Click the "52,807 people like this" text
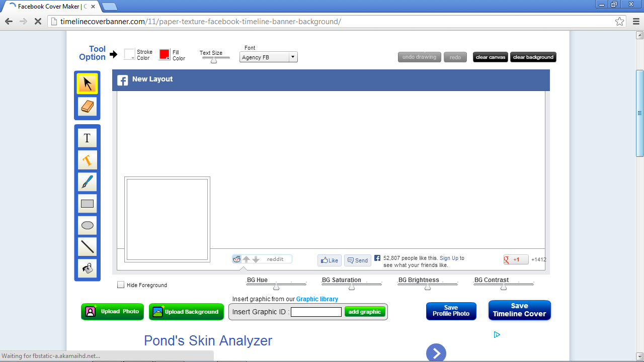Image resolution: width=644 pixels, height=362 pixels. click(411, 258)
